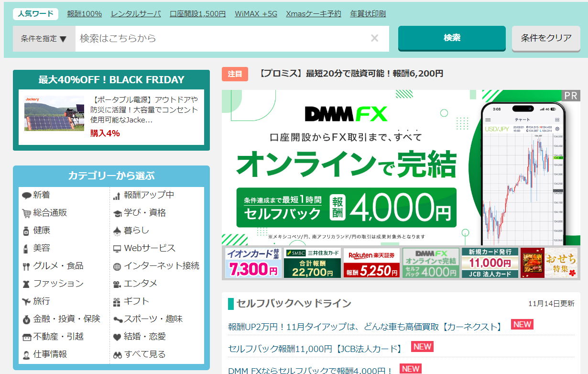Open the popular keyword レンタルサーバ link
The width and height of the screenshot is (588, 374).
tap(136, 14)
